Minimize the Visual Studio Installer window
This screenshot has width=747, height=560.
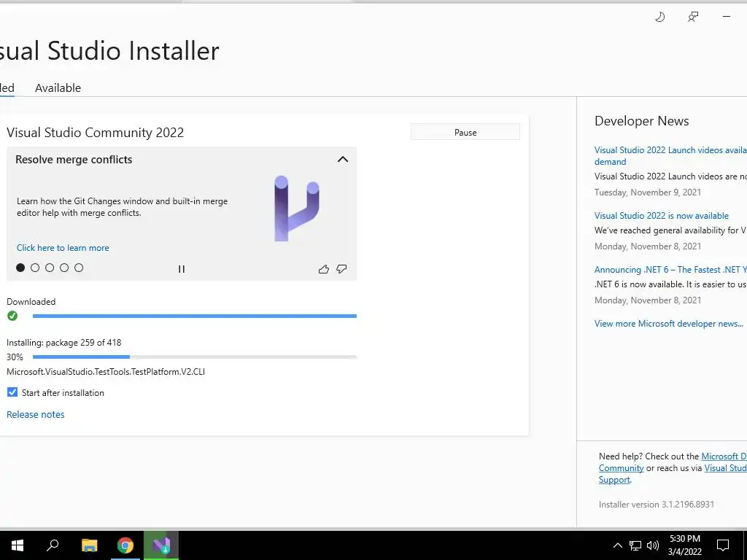(x=726, y=17)
